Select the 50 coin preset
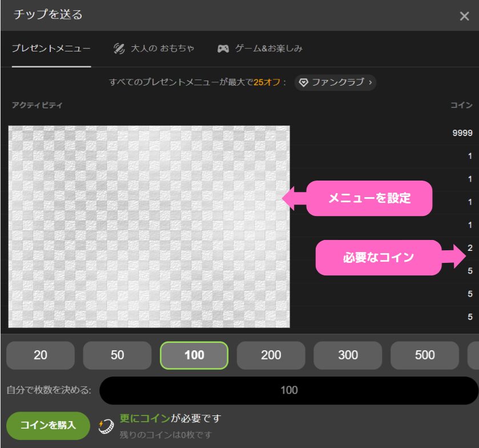 click(x=117, y=355)
